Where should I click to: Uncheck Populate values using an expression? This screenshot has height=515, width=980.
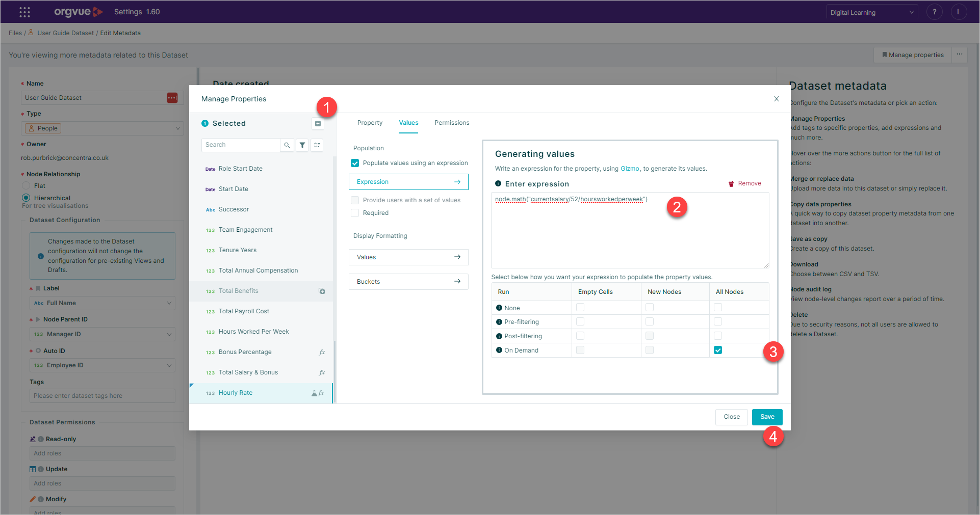355,163
